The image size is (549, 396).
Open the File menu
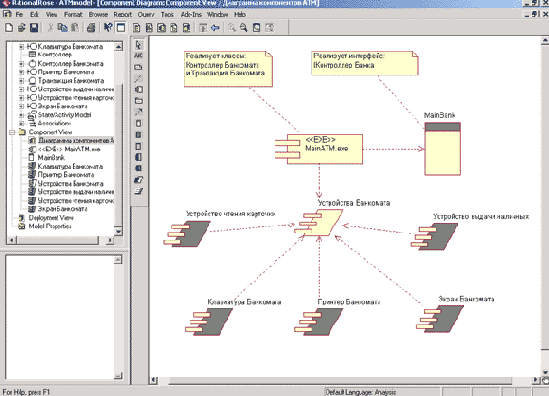(19, 14)
